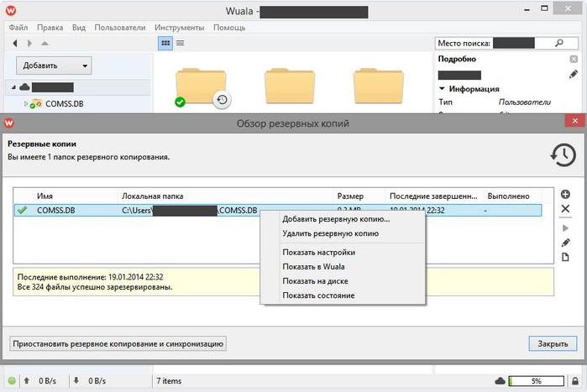Sort by Локальная папка column header

(x=152, y=196)
